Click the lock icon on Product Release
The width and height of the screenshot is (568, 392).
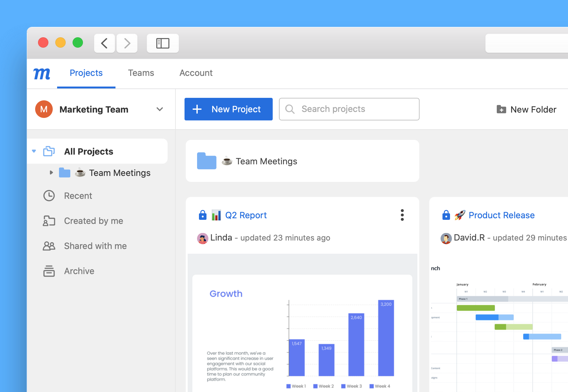(x=446, y=215)
